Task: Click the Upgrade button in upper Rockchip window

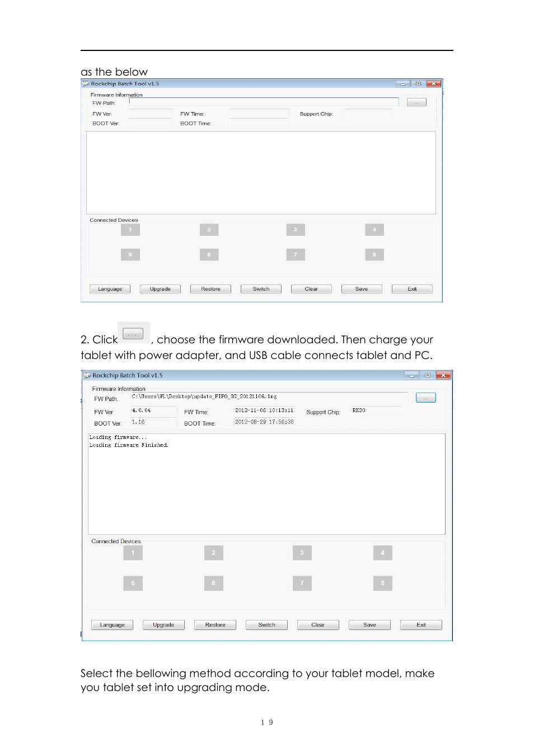Action: (160, 289)
